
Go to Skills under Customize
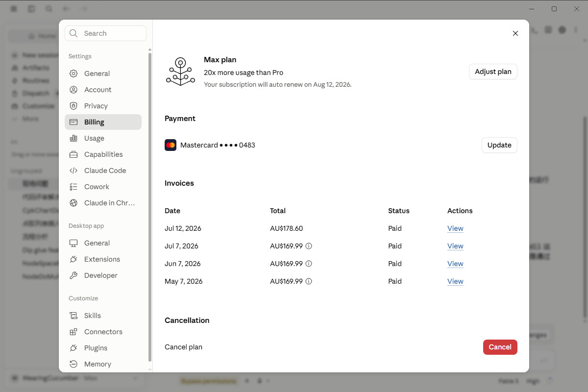click(103, 316)
